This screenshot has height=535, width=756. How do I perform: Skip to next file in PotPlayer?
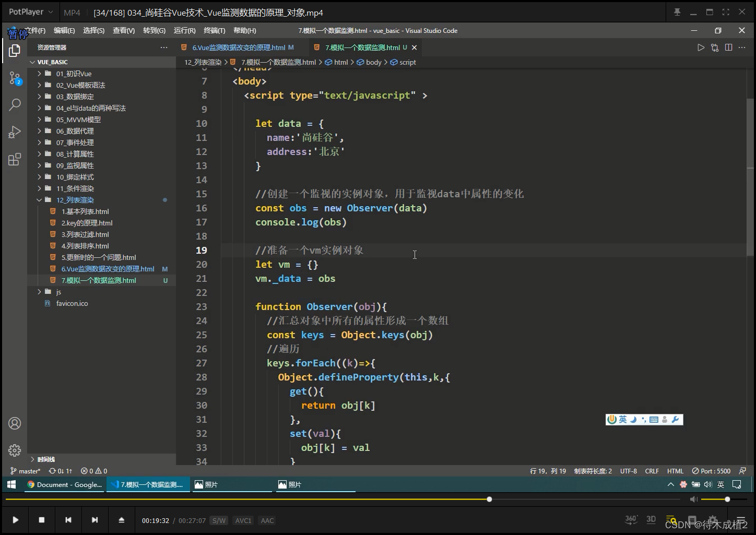pos(95,520)
